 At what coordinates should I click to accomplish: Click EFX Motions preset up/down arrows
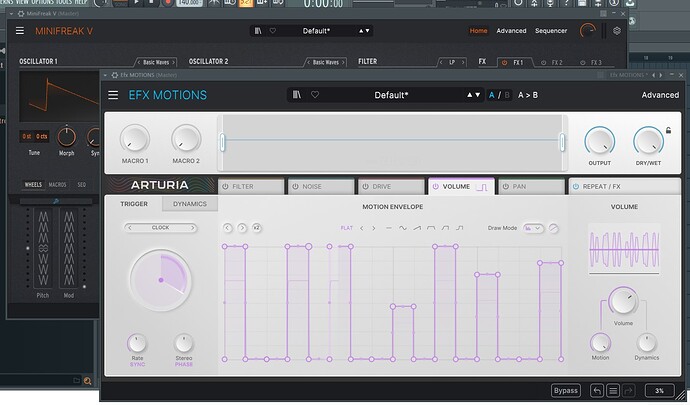[473, 95]
